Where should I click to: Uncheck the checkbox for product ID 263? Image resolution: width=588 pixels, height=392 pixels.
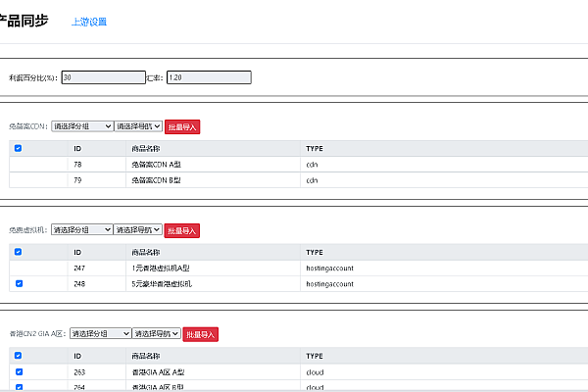[x=20, y=371]
